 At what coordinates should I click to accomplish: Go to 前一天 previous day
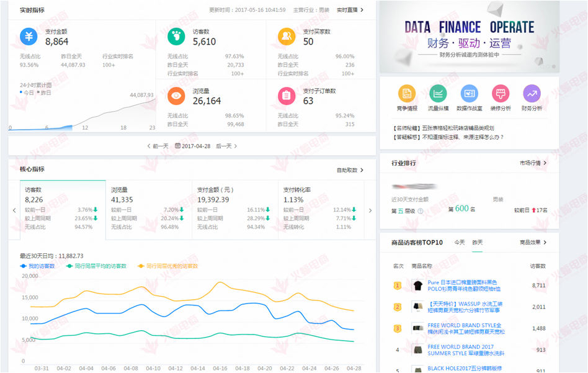pyautogui.click(x=158, y=146)
